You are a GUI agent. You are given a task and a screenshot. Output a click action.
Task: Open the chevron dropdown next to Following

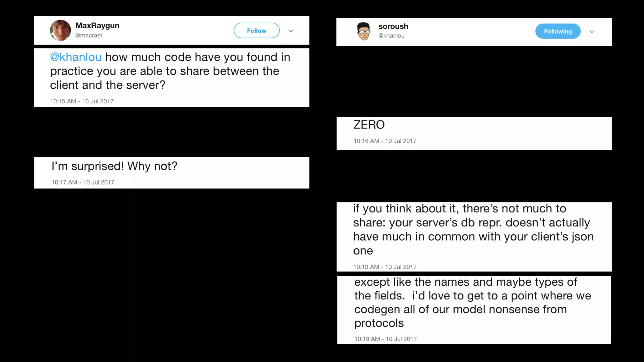pyautogui.click(x=592, y=31)
